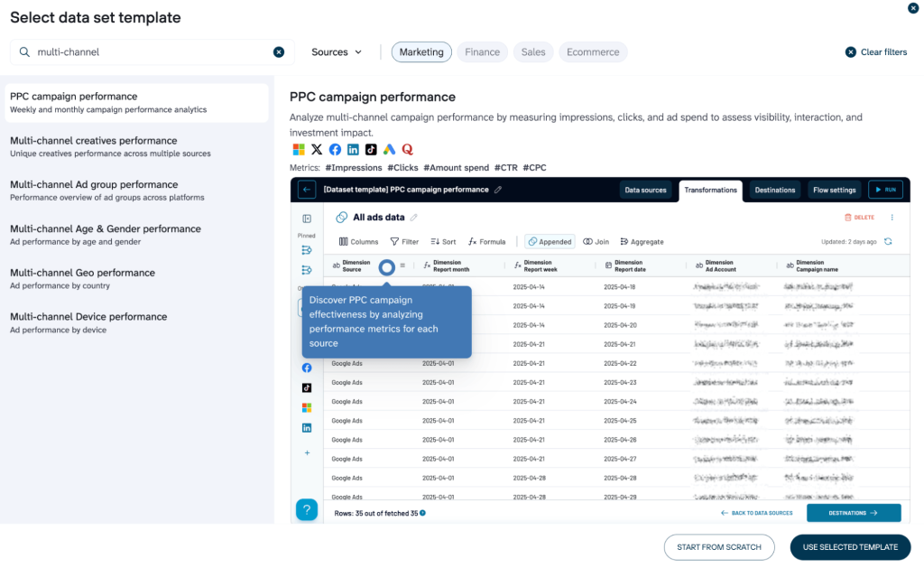Screen dimensions: 924x568
Task: Select Multi-channel Device performance template
Action: pos(88,317)
